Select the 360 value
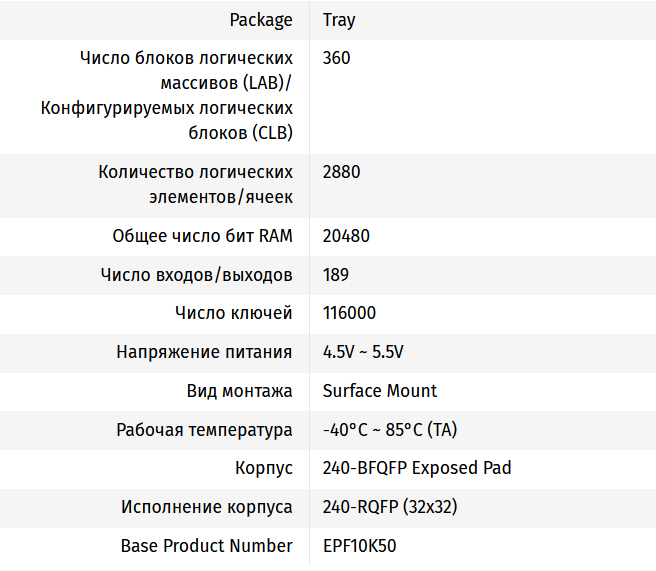Viewport: 656px width, 571px height. 337,58
